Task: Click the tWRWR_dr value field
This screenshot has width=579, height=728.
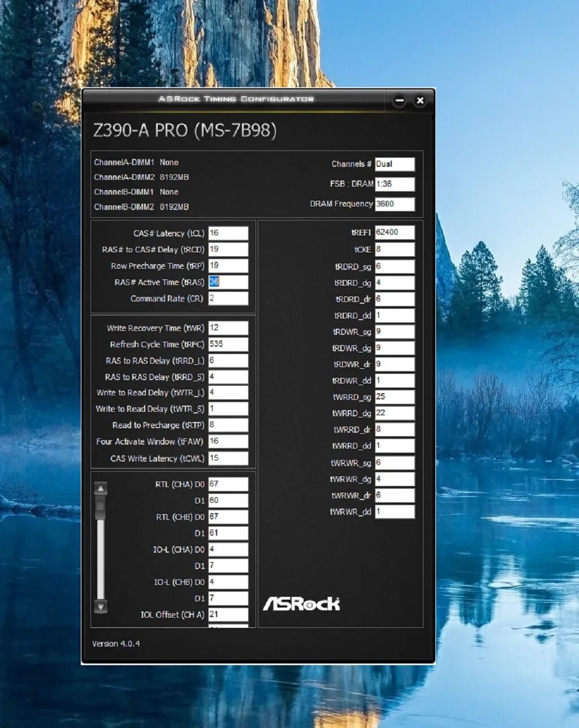Action: [395, 496]
